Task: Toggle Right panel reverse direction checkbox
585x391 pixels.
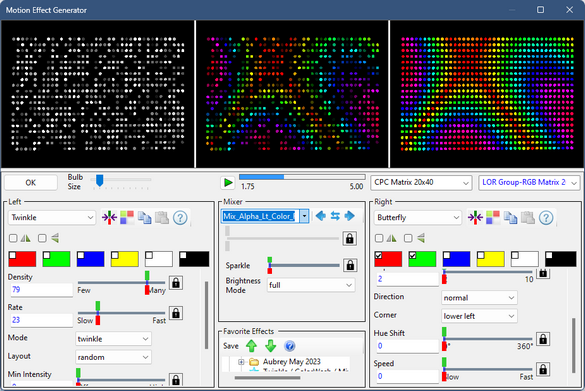Action: click(408, 238)
